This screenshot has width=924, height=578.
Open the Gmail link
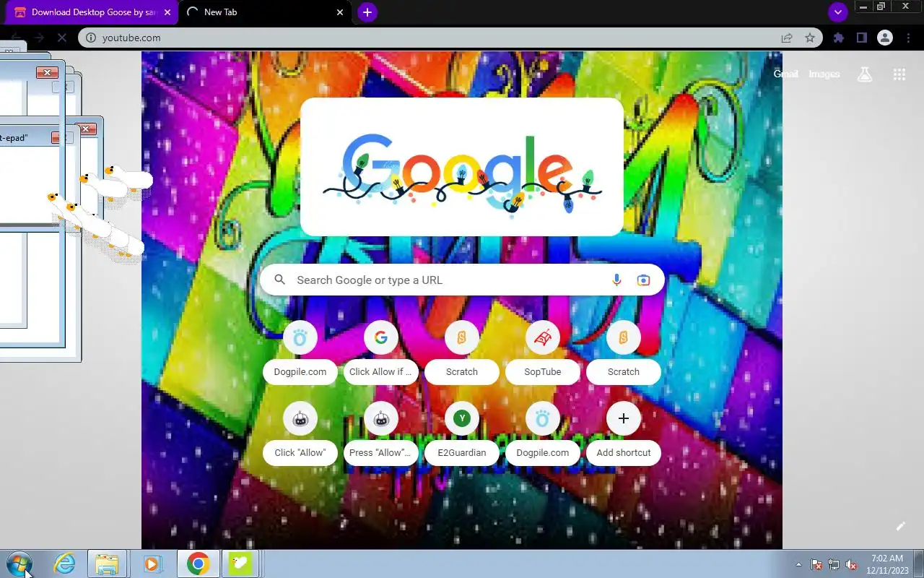786,74
